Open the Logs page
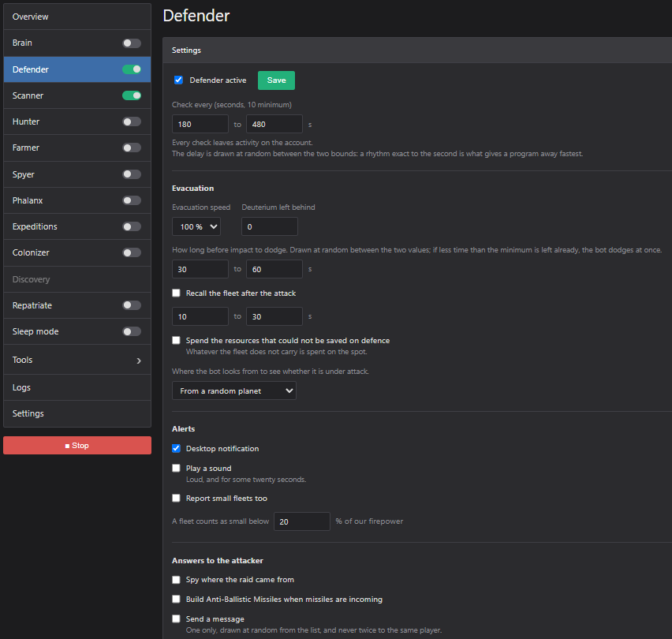672x639 pixels. [x=77, y=387]
